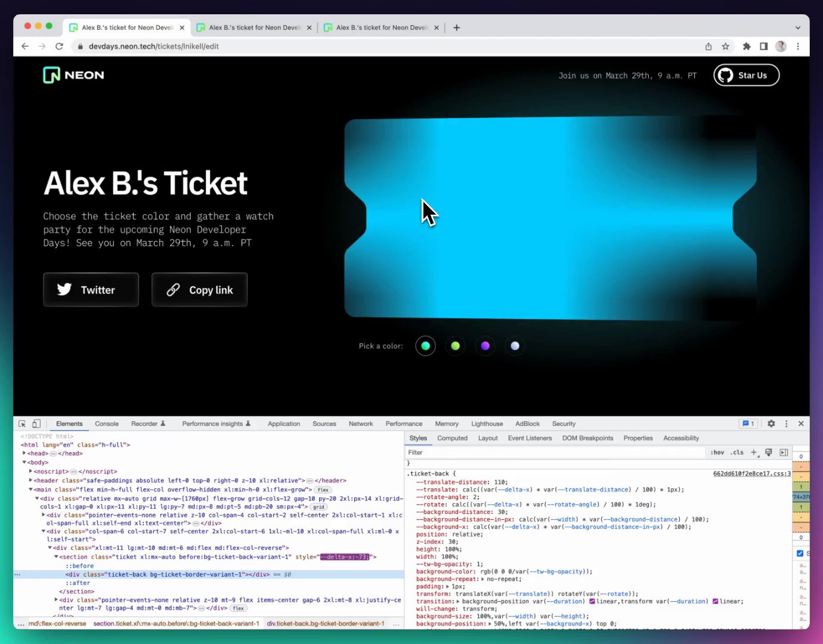The height and width of the screenshot is (644, 823).
Task: Expand the head element in the DOM tree
Action: [x=24, y=453]
